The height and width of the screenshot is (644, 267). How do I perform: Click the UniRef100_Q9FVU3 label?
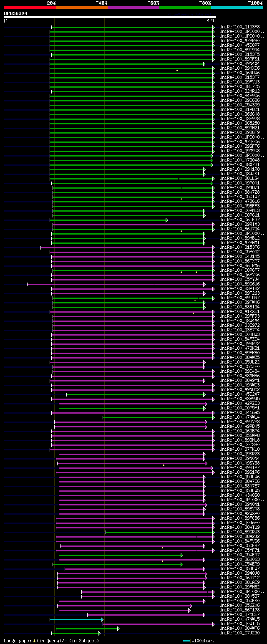(x=239, y=82)
